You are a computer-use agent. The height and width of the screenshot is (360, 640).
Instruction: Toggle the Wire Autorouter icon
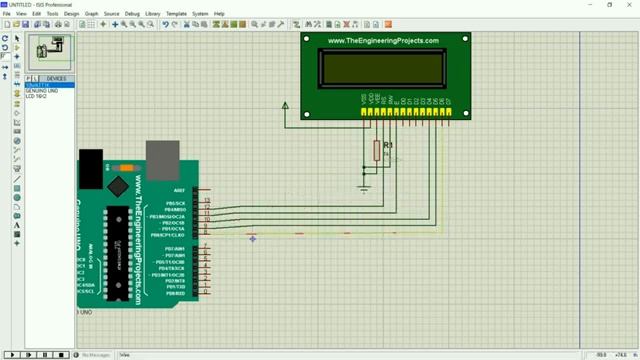pos(296,24)
